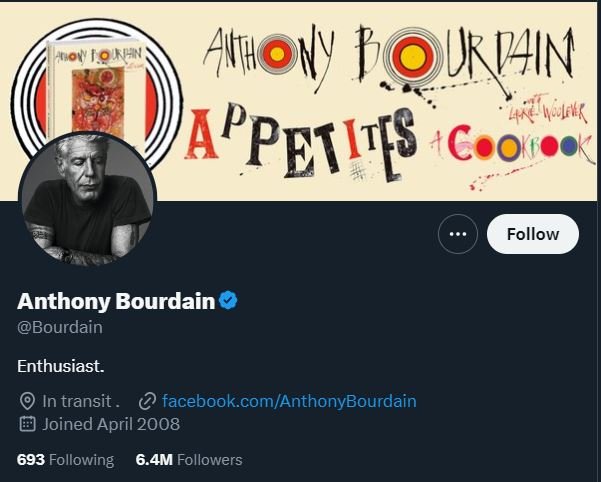Image resolution: width=601 pixels, height=482 pixels.
Task: Click the calendar icon beside Joined date
Action: coord(27,424)
